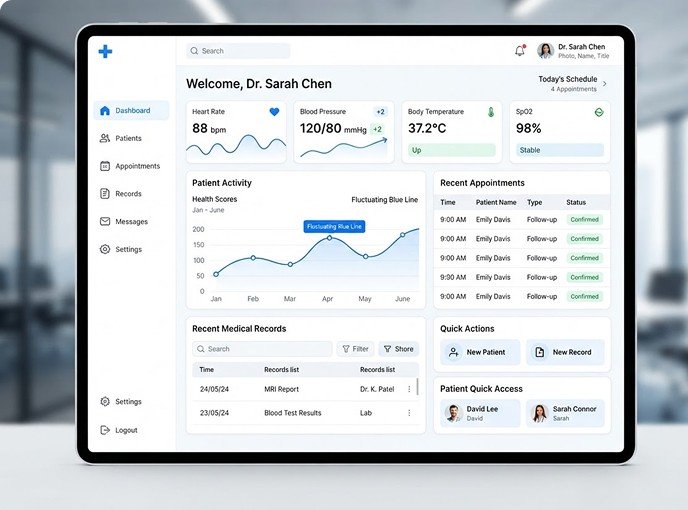Click Dr. K. Patel cell
Viewport: 688px width, 510px height.
coord(377,389)
